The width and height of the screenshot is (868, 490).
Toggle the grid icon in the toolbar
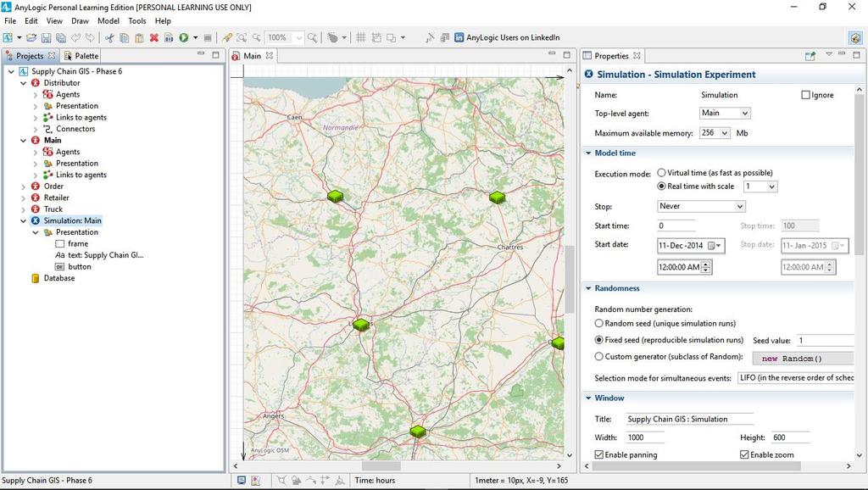click(x=361, y=37)
